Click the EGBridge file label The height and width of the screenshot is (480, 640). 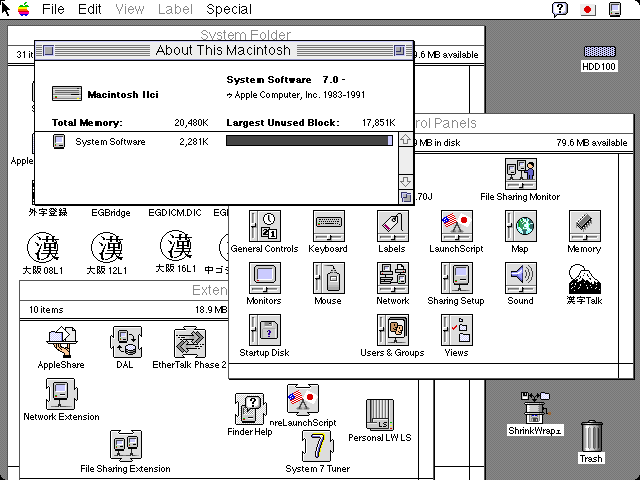coord(111,213)
